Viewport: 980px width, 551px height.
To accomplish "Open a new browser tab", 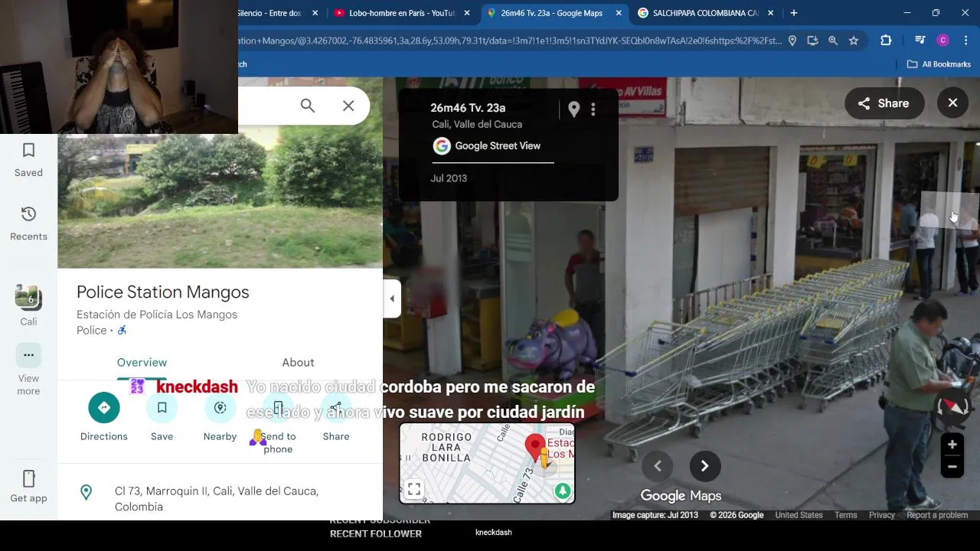I will click(794, 13).
